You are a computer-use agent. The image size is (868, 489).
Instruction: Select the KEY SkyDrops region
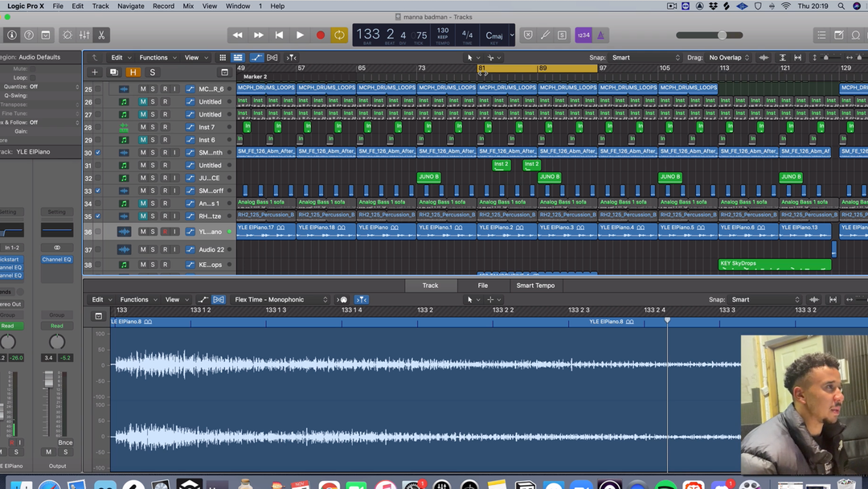[774, 264]
